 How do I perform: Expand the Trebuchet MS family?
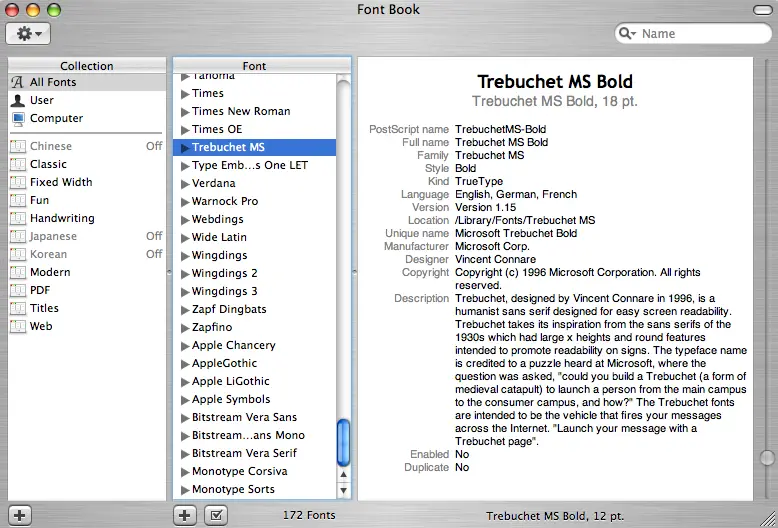click(185, 147)
